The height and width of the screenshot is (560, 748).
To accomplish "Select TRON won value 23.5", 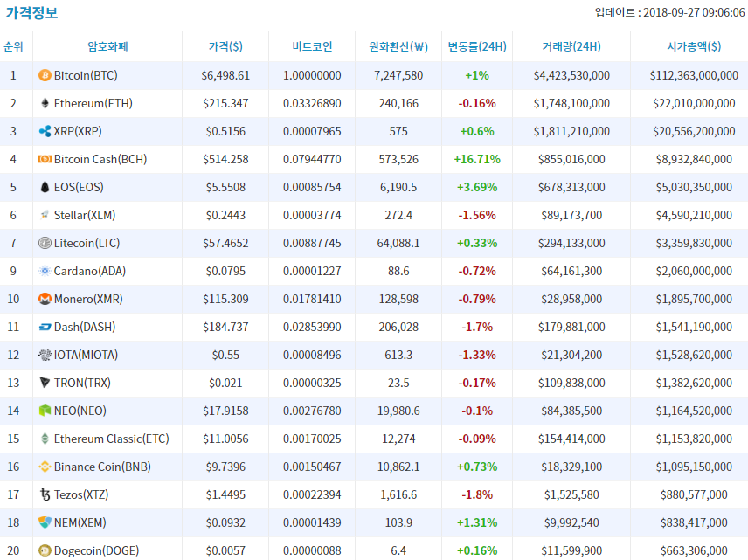I will [x=398, y=383].
